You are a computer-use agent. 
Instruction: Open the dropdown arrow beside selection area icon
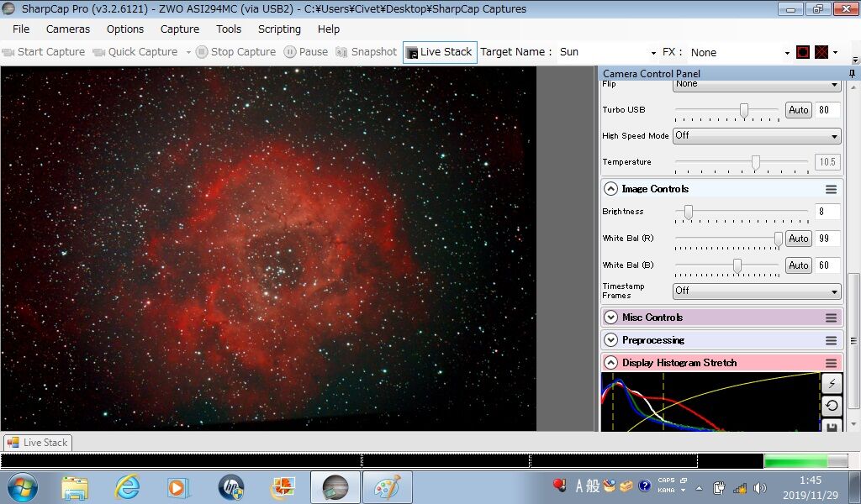(835, 53)
